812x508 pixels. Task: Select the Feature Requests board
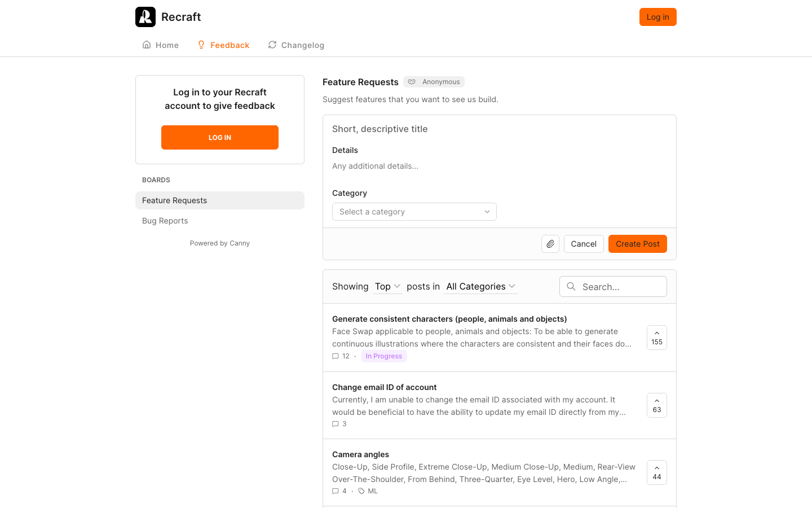220,200
